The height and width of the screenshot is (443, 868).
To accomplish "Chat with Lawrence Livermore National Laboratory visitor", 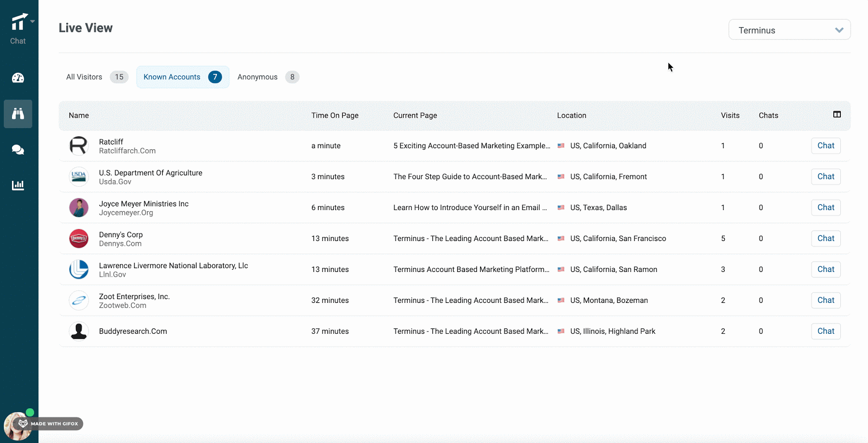I will pyautogui.click(x=826, y=269).
